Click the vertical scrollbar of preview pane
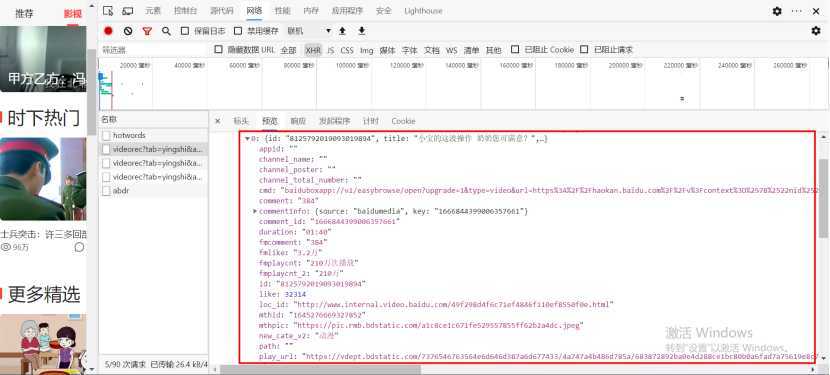 (x=823, y=198)
